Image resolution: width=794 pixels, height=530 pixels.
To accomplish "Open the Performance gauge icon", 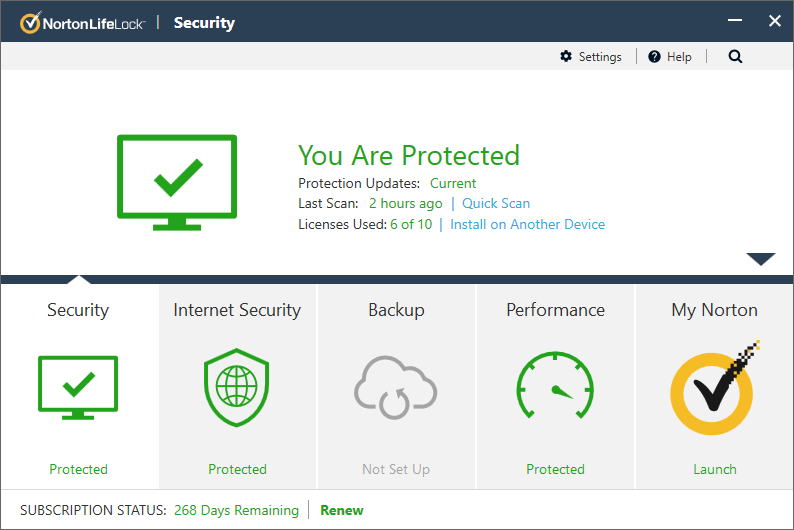I will click(555, 389).
